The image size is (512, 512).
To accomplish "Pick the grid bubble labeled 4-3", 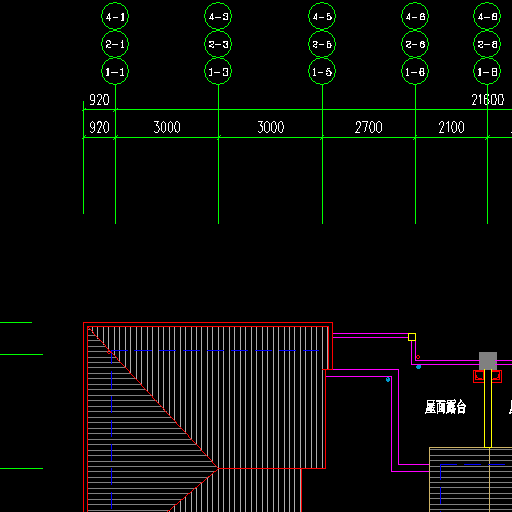I will tap(218, 16).
